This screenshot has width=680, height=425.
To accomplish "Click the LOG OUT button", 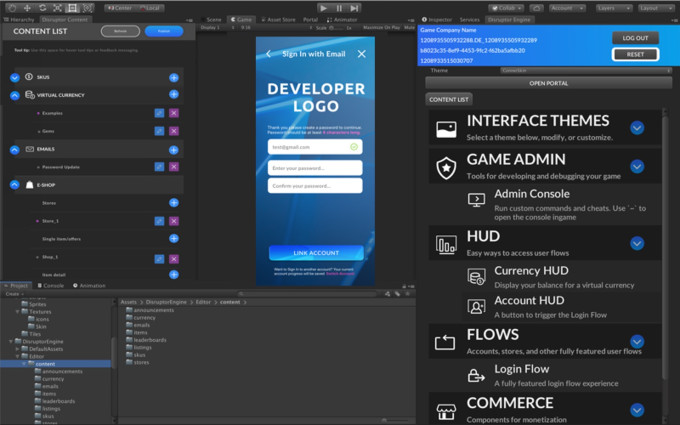I will [635, 38].
